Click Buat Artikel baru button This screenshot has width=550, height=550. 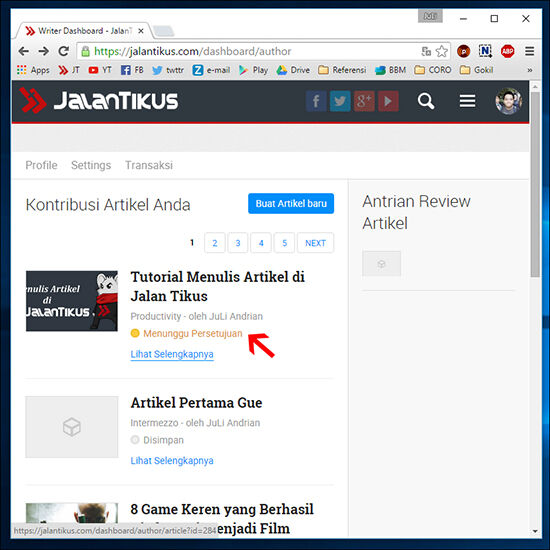[291, 203]
